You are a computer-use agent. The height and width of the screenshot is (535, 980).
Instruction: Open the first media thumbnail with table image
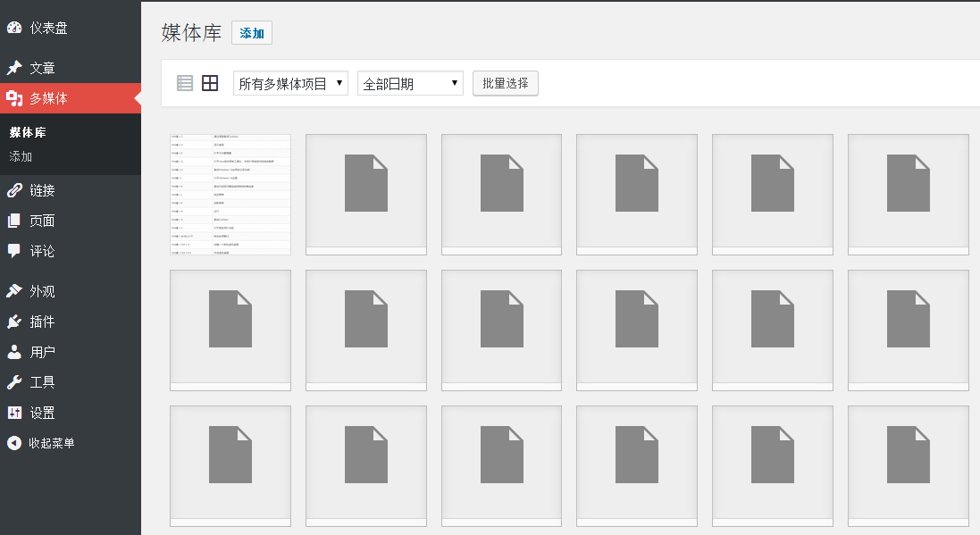pyautogui.click(x=230, y=194)
